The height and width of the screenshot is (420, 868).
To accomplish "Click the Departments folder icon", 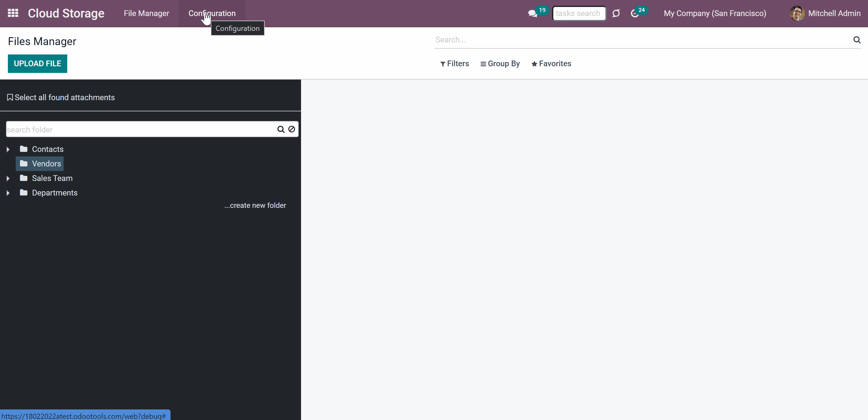I will click(x=24, y=192).
